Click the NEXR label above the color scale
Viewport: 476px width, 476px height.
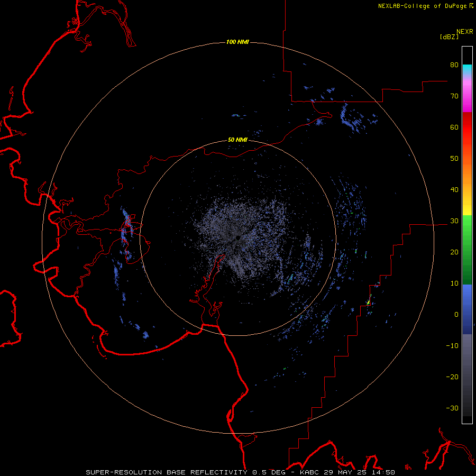coord(464,32)
